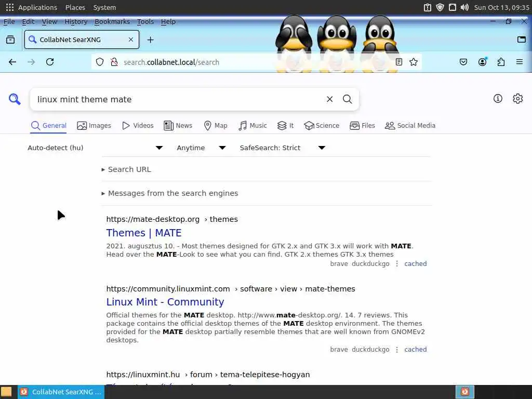Switch to the Map category
This screenshot has width=532, height=399.
[x=216, y=126]
